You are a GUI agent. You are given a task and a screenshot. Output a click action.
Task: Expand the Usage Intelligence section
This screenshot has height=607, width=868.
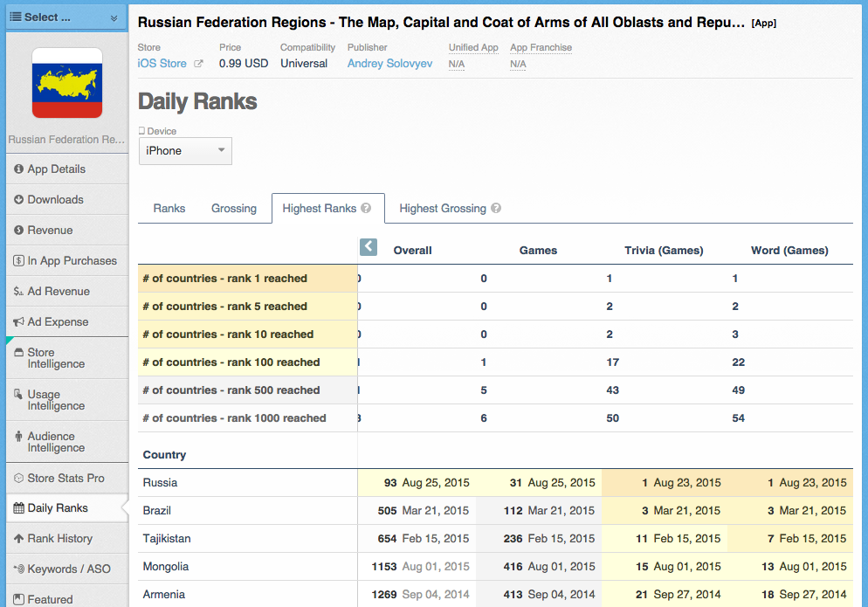pyautogui.click(x=56, y=400)
